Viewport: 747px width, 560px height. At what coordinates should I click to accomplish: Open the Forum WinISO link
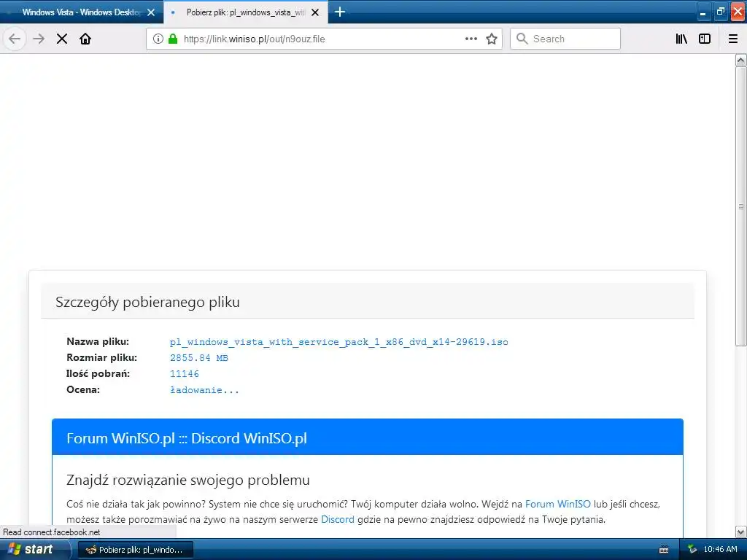557,504
